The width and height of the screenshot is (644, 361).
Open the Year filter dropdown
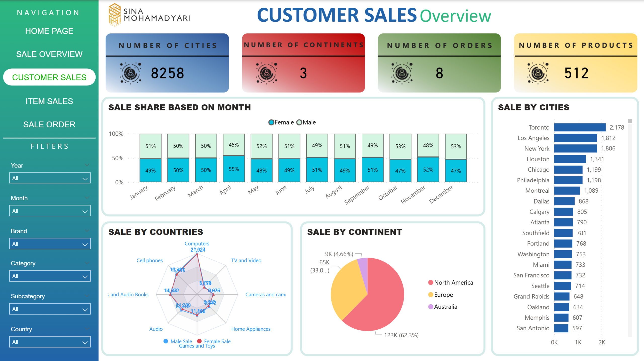click(50, 178)
